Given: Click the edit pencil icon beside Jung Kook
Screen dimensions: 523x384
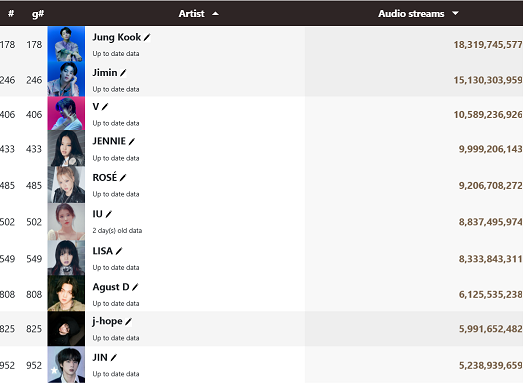Looking at the screenshot, I should [147, 37].
